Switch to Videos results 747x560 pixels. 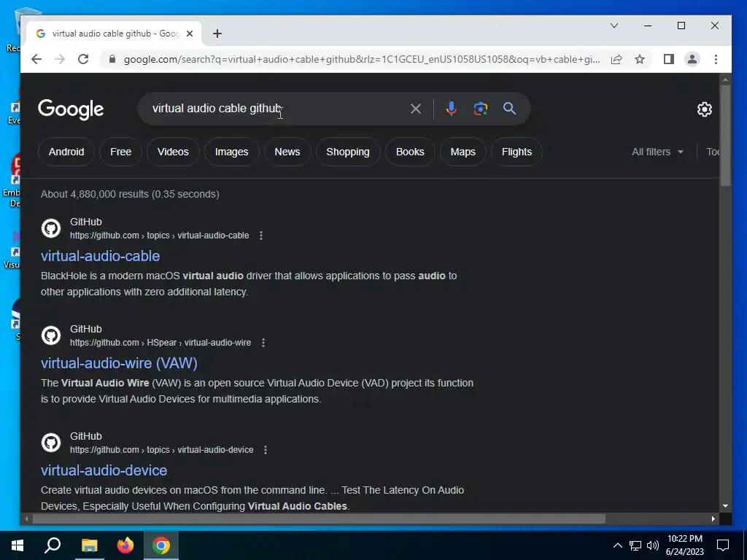pos(173,152)
